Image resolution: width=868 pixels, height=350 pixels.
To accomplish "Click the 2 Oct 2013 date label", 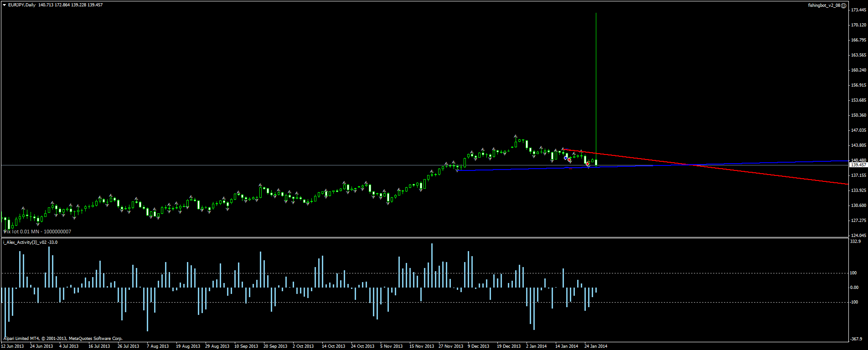I will point(303,346).
